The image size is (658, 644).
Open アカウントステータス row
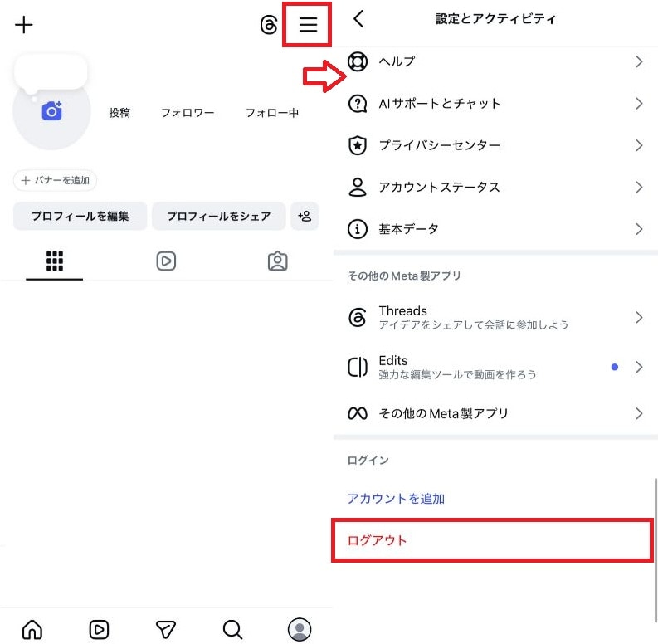[495, 187]
